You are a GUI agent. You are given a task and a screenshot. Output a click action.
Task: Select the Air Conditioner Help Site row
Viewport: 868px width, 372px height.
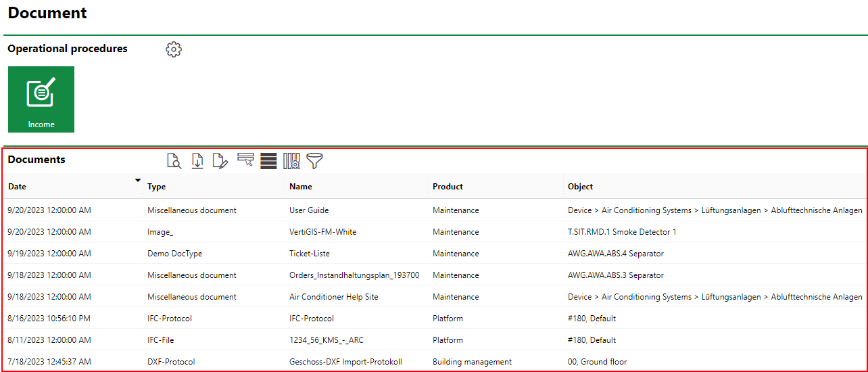tap(333, 297)
